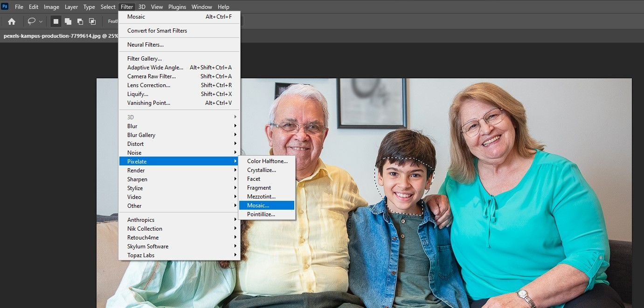Open the 3D menu in menu bar

(x=142, y=7)
